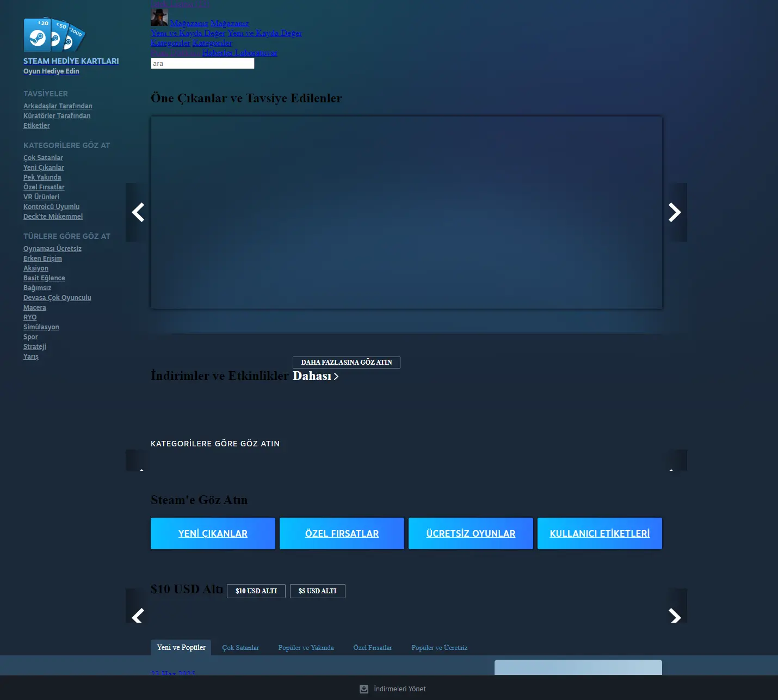Image resolution: width=778 pixels, height=700 pixels.
Task: Browse Macera genre
Action: coord(35,308)
